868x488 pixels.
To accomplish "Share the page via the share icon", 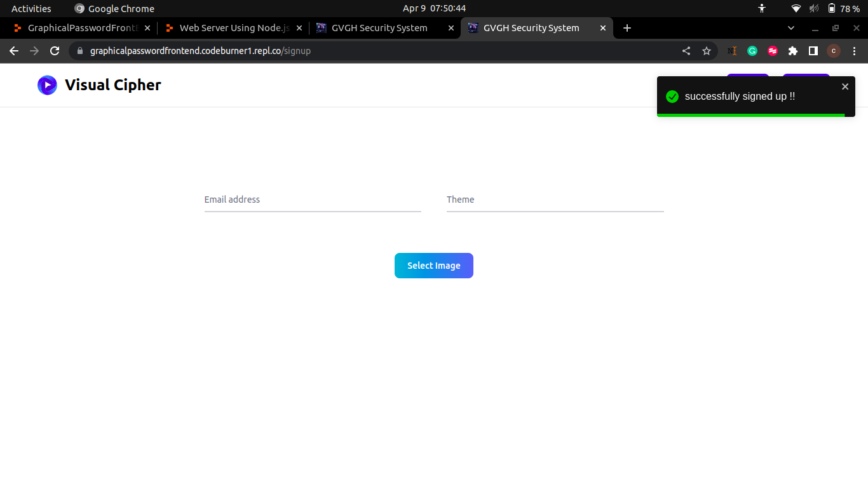I will point(686,51).
